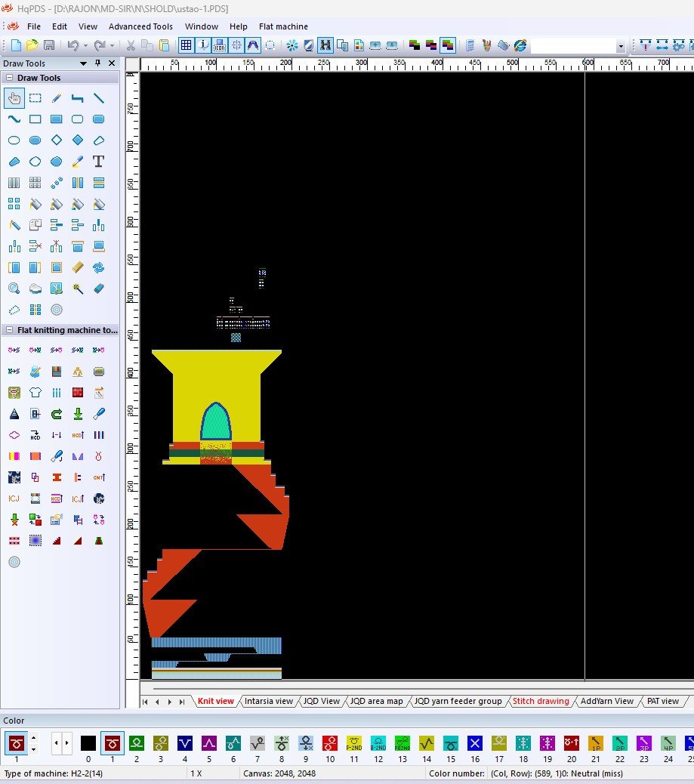Viewport: 694px width, 784px height.
Task: Collapse the Draw Tools section
Action: (x=9, y=78)
